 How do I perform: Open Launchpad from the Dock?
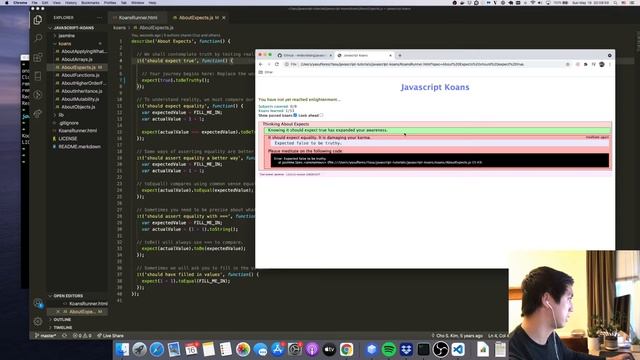[x=140, y=349]
